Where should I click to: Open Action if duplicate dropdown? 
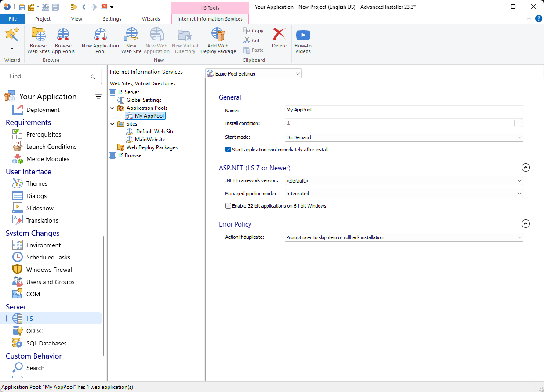coord(404,237)
